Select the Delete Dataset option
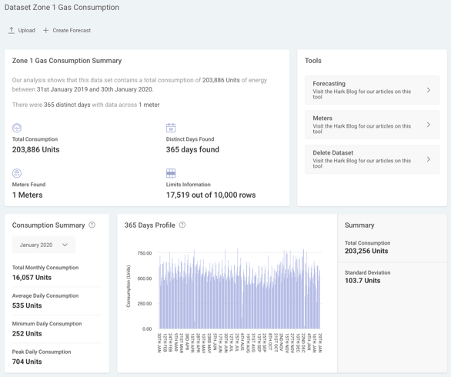The height and width of the screenshot is (377, 451). tap(372, 159)
